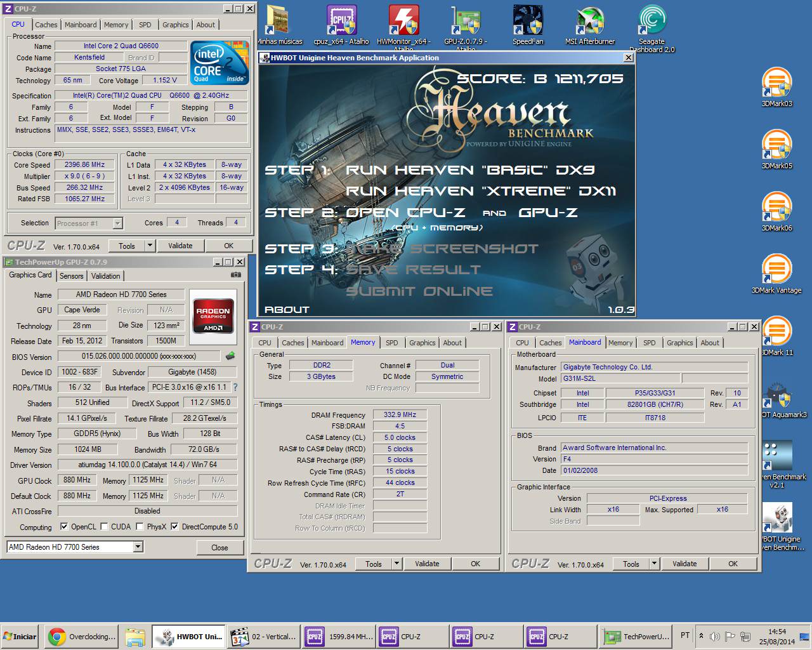Viewport: 812px width, 650px height.
Task: Toggle DirectCompute 5.0 checkbox
Action: coord(174,527)
